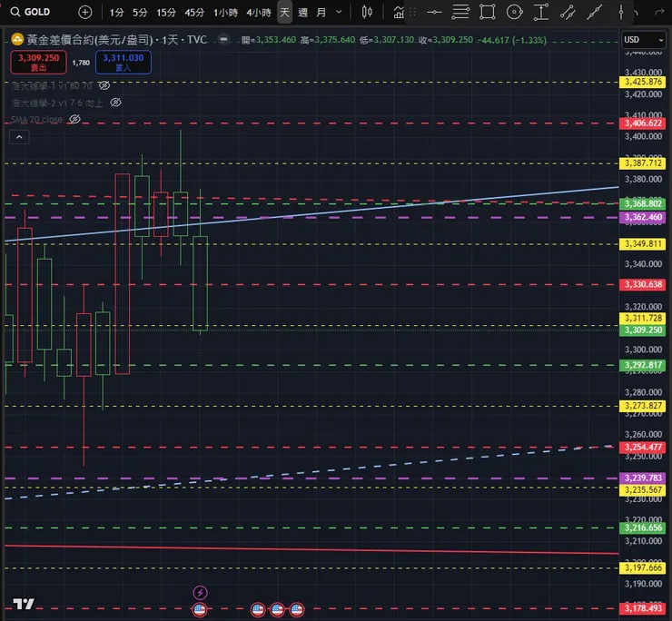Open the USD currency dropdown
672x621 pixels.
click(x=644, y=40)
